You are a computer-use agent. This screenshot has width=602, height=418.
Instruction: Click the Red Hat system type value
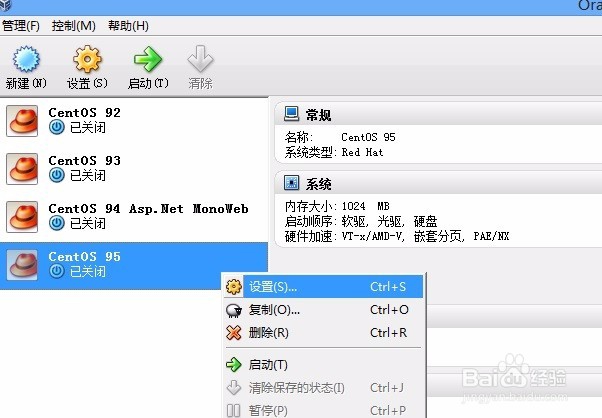click(362, 152)
